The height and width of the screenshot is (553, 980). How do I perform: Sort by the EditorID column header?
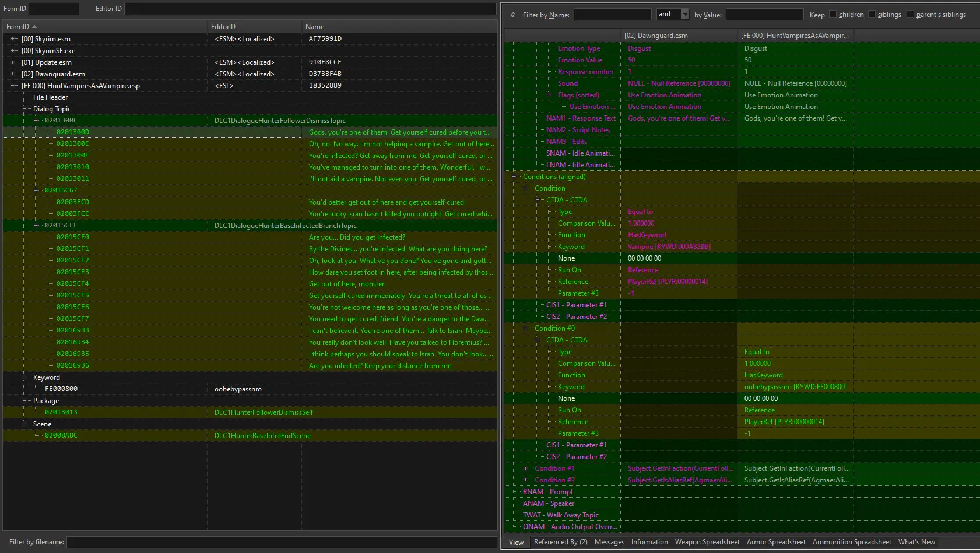[254, 27]
